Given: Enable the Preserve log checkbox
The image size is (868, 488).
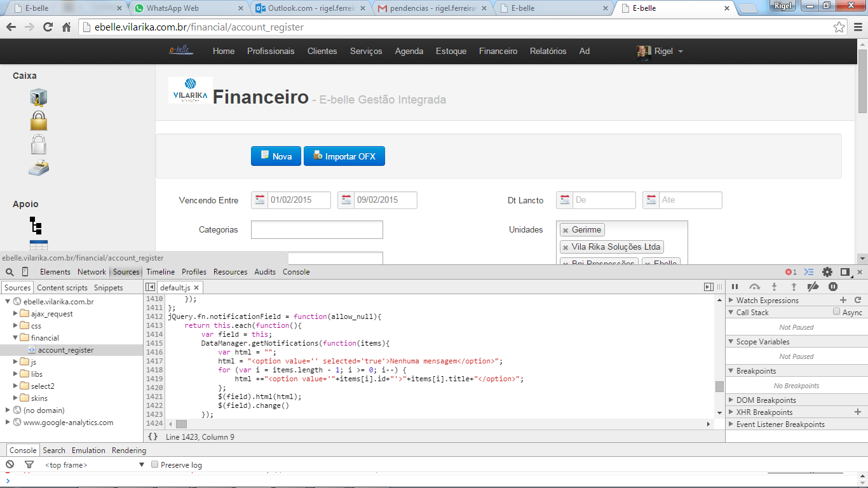Looking at the screenshot, I should pos(154,465).
